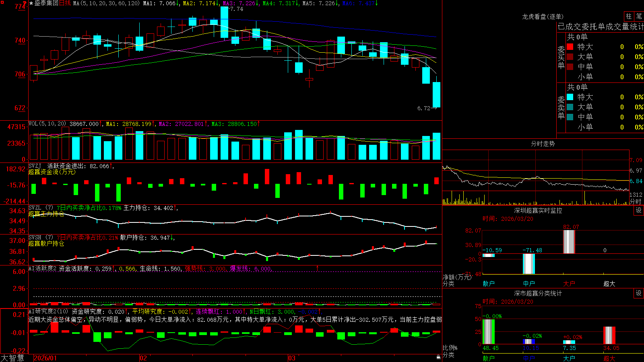Click 超赢散户持仓 yellow label
This screenshot has width=644, height=362.
click(x=46, y=243)
